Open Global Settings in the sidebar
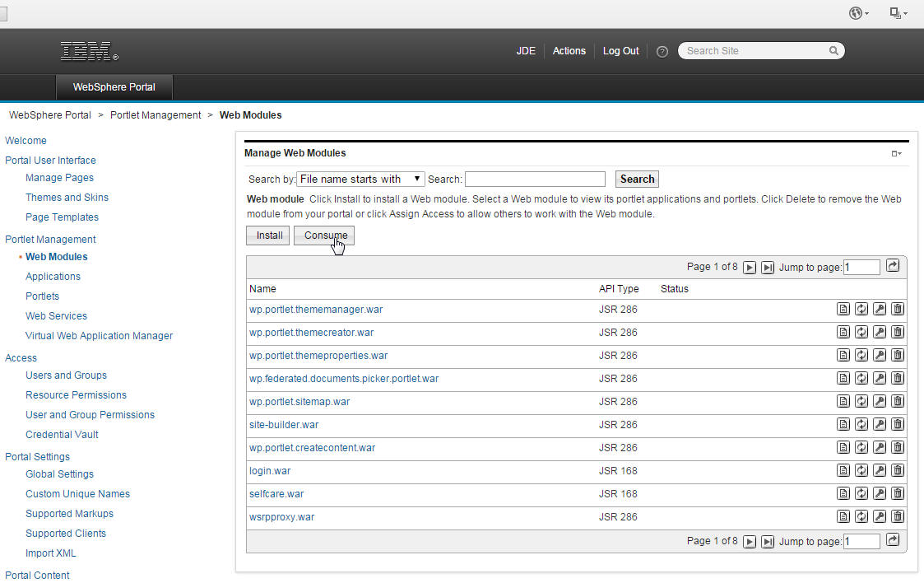 tap(59, 474)
